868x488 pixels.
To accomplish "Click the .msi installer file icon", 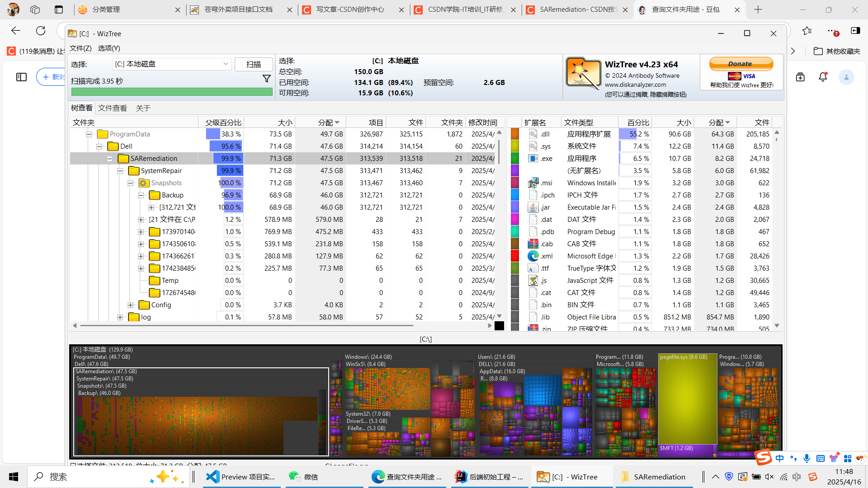I will tap(533, 183).
